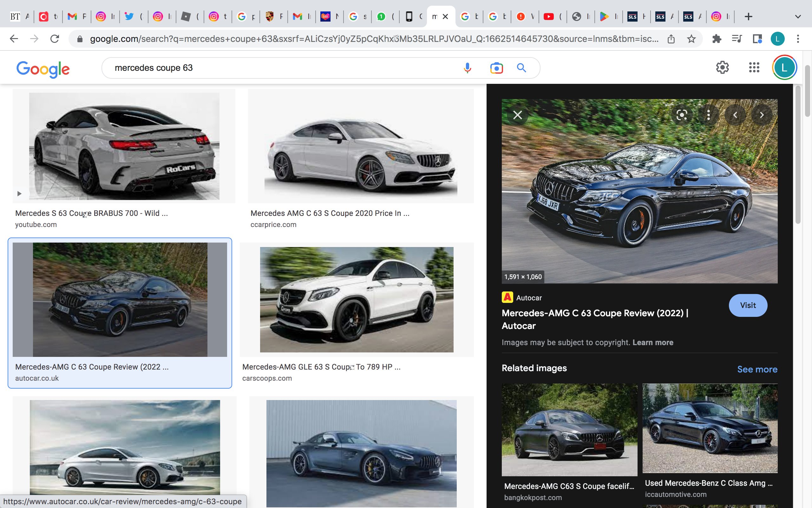The height and width of the screenshot is (508, 812).
Task: Open Chrome side panel icon
Action: point(757,39)
